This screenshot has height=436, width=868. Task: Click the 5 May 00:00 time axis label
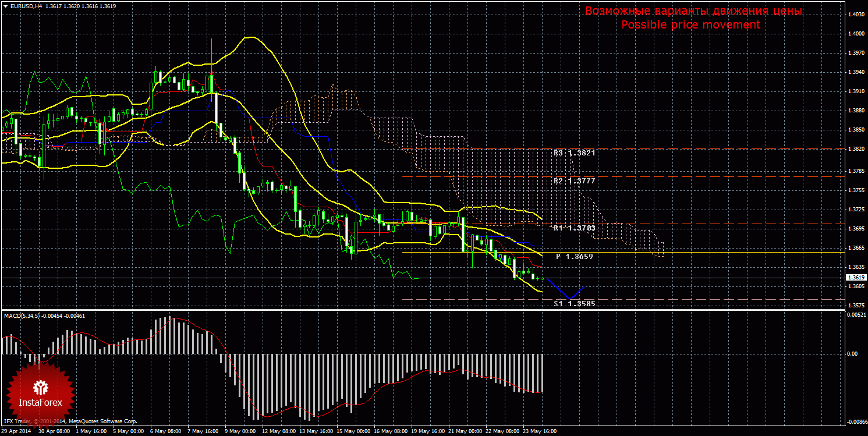pyautogui.click(x=128, y=432)
